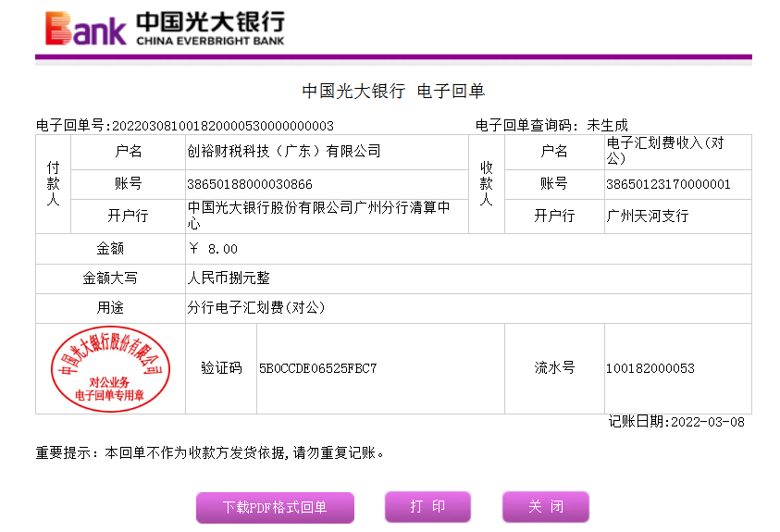Click verification code 5B0CCDE06525FBC7
Image resolution: width=780 pixels, height=532 pixels.
pos(317,368)
